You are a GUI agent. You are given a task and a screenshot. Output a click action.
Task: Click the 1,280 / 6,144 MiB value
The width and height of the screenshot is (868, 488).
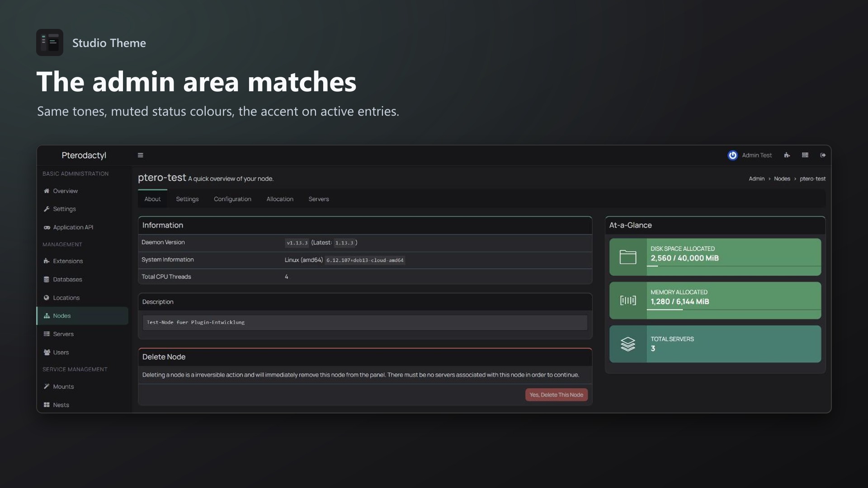click(x=680, y=301)
